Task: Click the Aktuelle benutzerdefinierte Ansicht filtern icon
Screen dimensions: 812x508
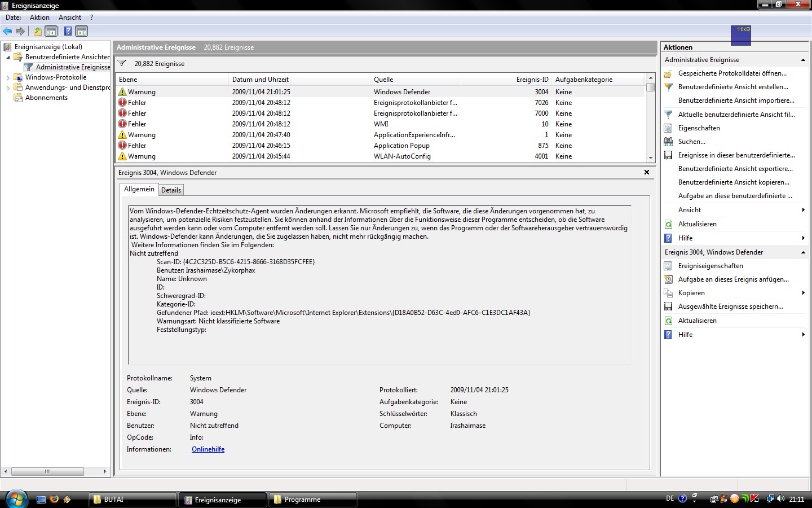Action: click(668, 115)
